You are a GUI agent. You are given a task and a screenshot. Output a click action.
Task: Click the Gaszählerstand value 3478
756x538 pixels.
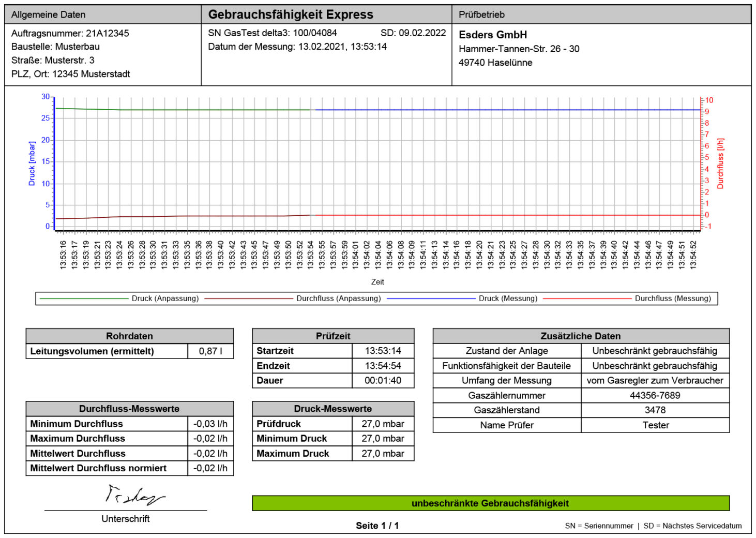(655, 410)
